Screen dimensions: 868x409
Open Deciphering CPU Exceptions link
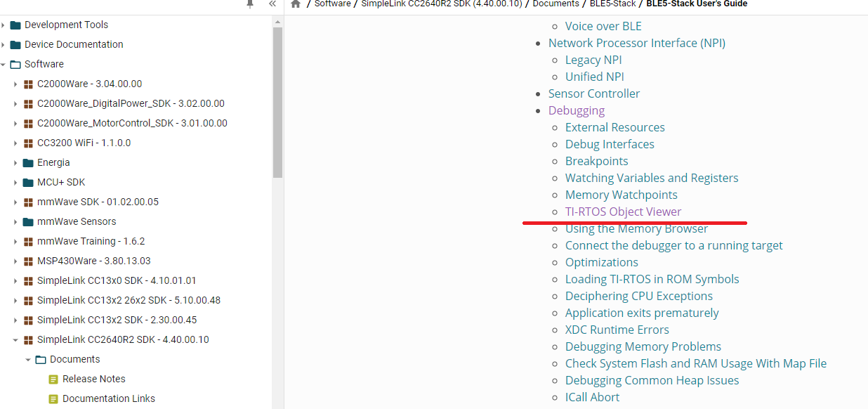(x=639, y=296)
